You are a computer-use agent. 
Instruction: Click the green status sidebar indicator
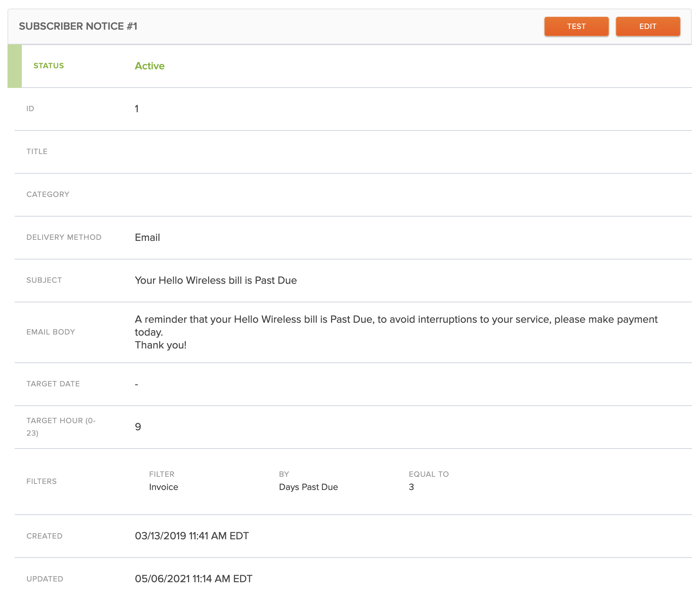tap(14, 66)
